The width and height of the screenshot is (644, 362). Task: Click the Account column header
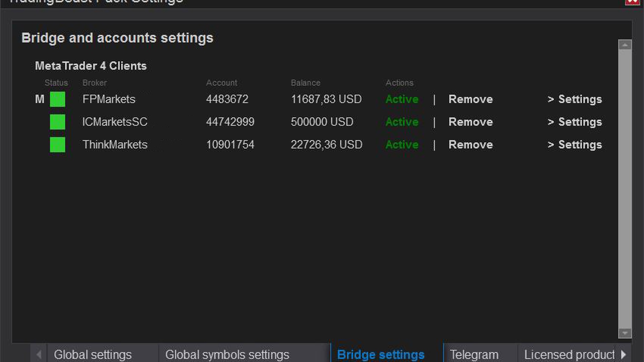tap(221, 83)
